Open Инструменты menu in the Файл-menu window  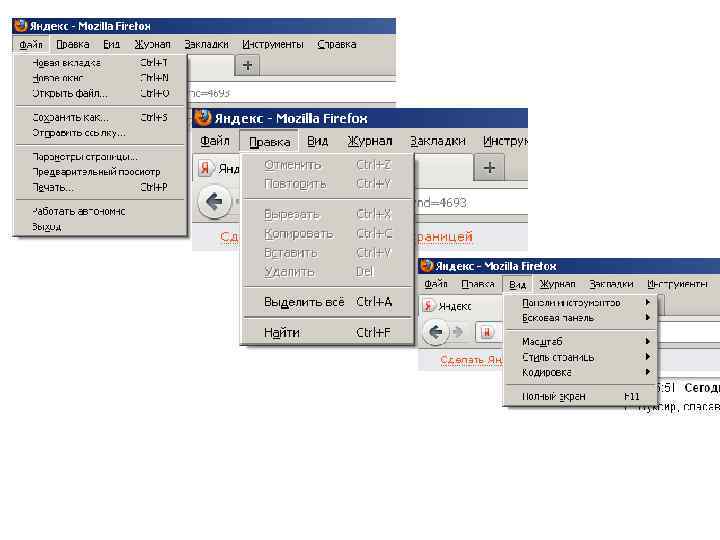click(x=273, y=44)
